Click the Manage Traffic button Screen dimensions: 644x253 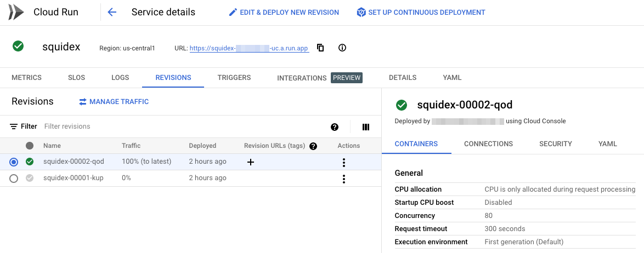tap(114, 102)
